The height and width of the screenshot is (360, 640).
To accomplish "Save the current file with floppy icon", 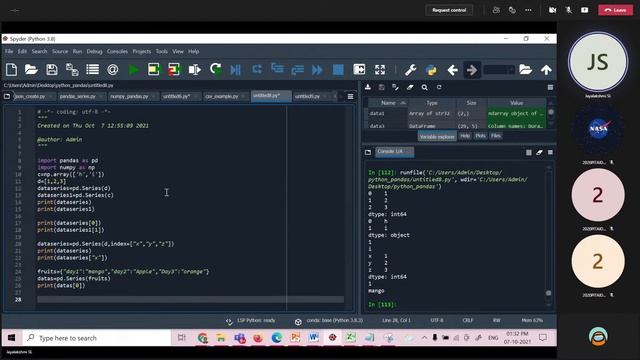I will coord(52,70).
